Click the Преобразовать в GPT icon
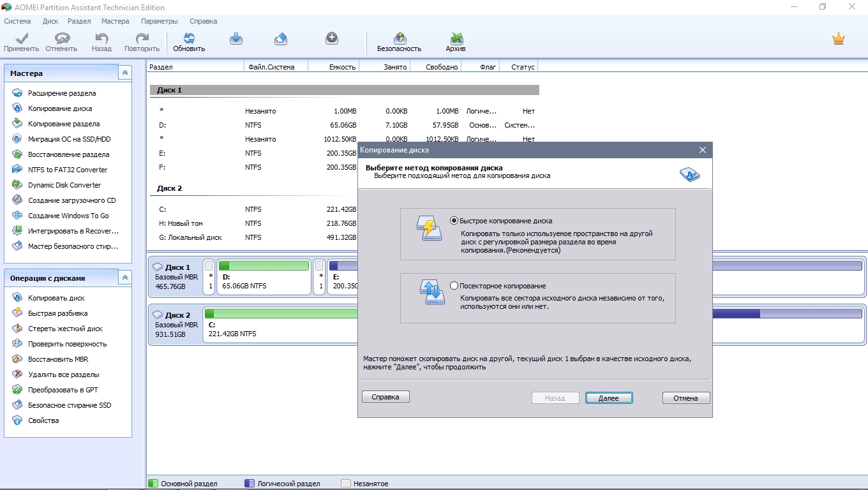The image size is (868, 490). pyautogui.click(x=17, y=390)
